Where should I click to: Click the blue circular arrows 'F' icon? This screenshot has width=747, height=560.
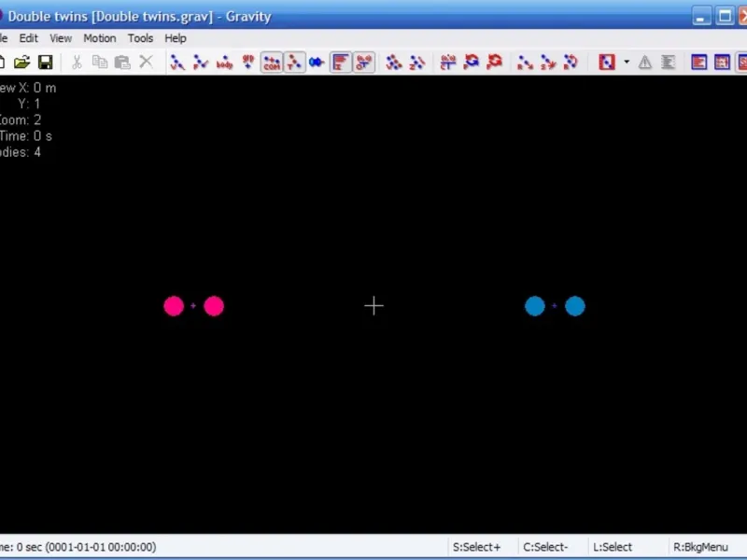(x=472, y=62)
